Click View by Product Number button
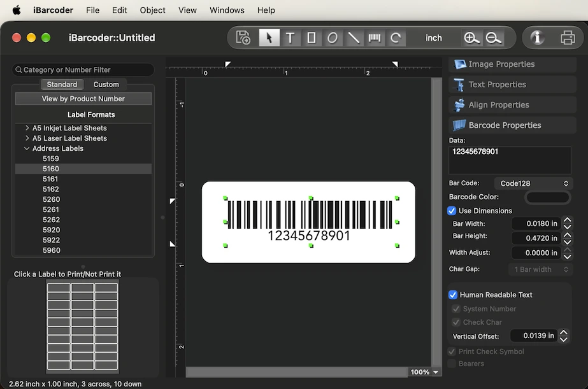This screenshot has width=588, height=389. [83, 99]
